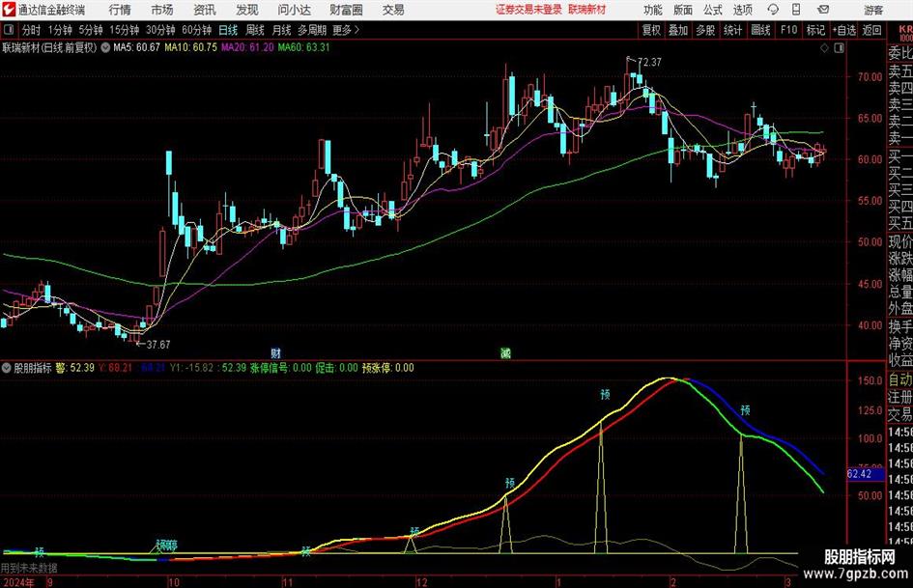
Task: Expand 股朋指标 sub-indicator dropdown
Action: pyautogui.click(x=7, y=368)
